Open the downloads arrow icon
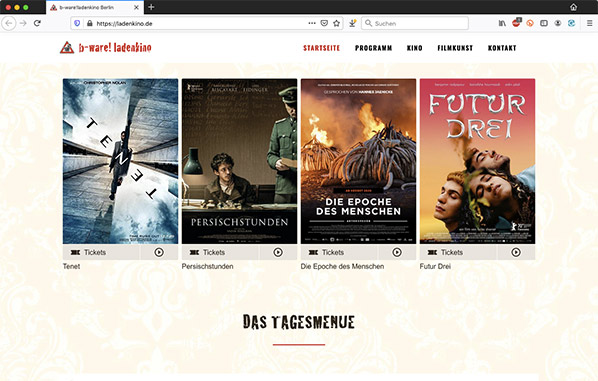This screenshot has height=381, width=598. (x=352, y=23)
